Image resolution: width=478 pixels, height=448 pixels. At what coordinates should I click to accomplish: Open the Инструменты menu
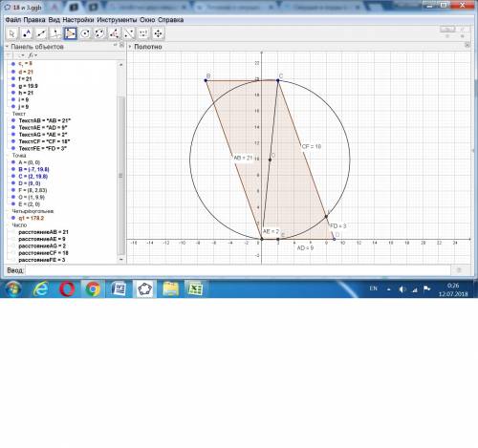coord(117,20)
